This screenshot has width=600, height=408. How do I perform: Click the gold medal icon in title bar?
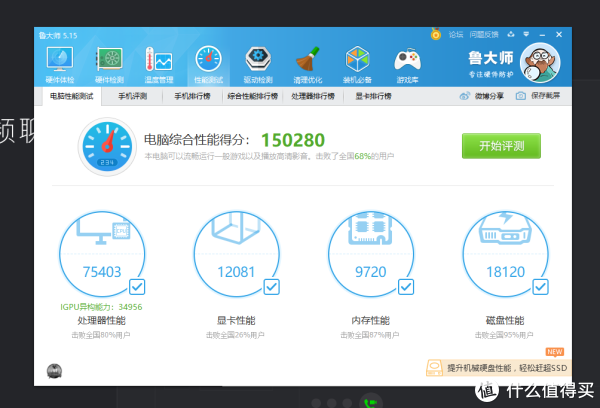click(435, 34)
